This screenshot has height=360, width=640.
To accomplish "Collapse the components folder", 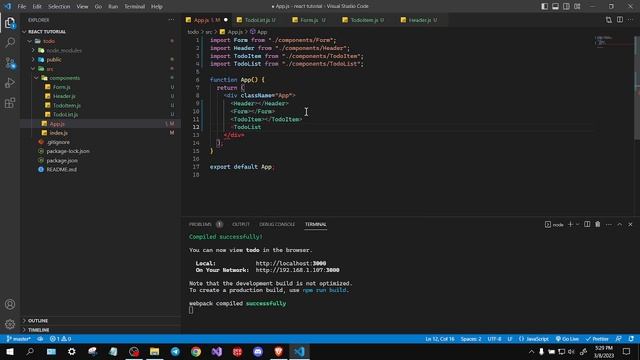I will (36, 78).
